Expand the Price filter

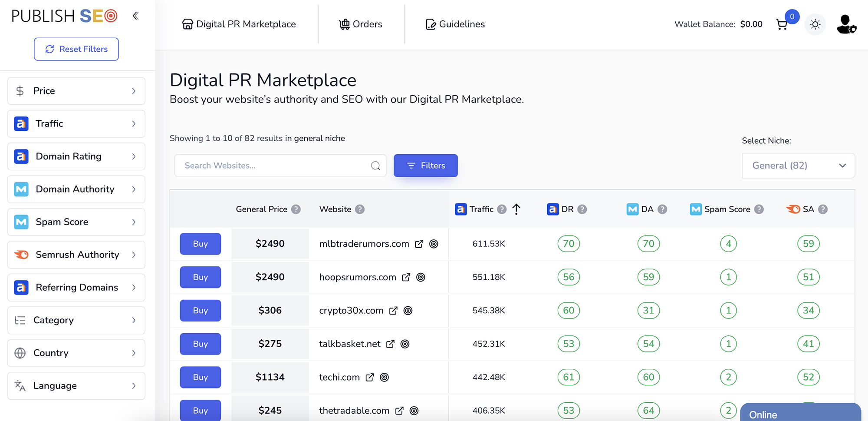pyautogui.click(x=76, y=91)
